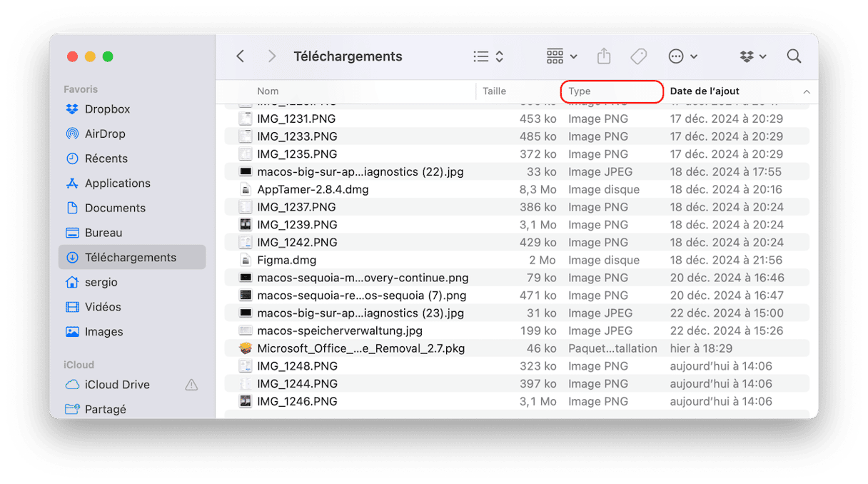The image size is (868, 484).
Task: Toggle sort order arrow on date column
Action: (x=807, y=91)
